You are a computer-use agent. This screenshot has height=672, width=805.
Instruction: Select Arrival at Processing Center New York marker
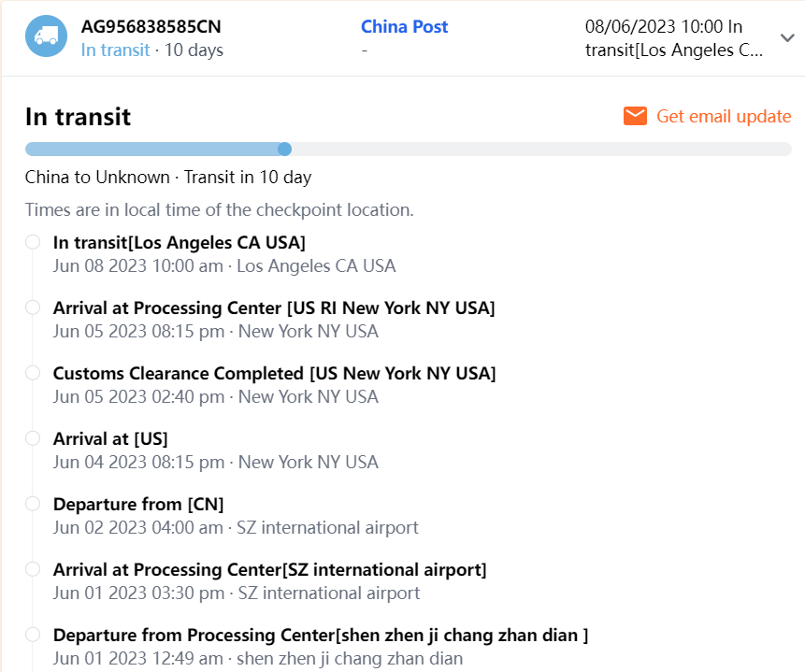[x=33, y=307]
